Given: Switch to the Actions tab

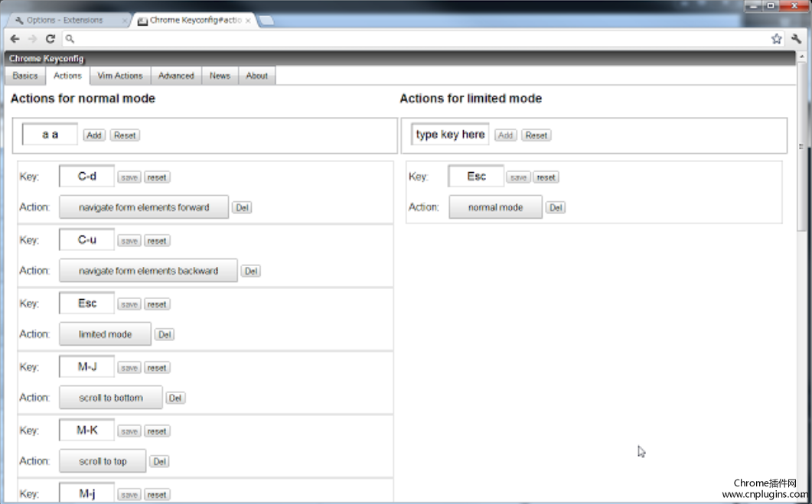Looking at the screenshot, I should [x=68, y=76].
